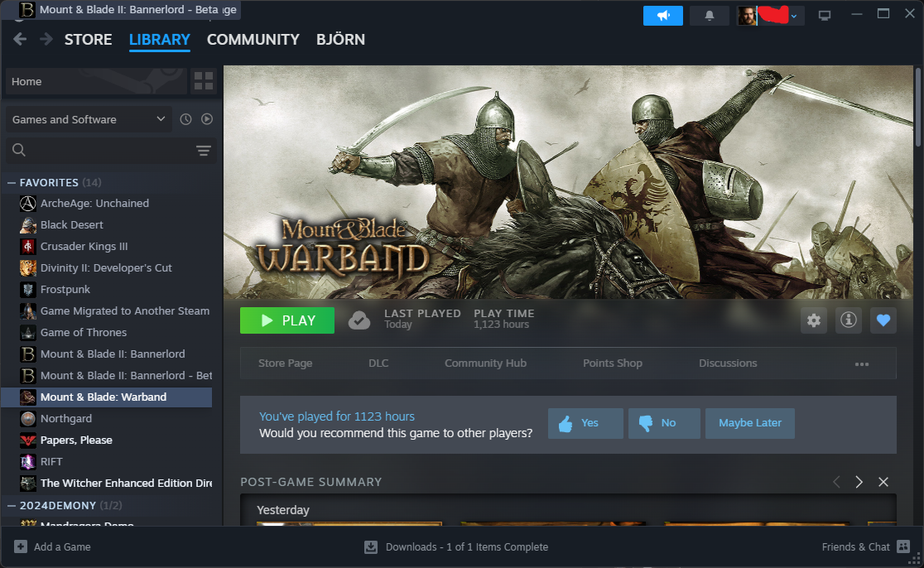Open Big Picture mode monitor icon
This screenshot has height=568, width=924.
coord(824,16)
